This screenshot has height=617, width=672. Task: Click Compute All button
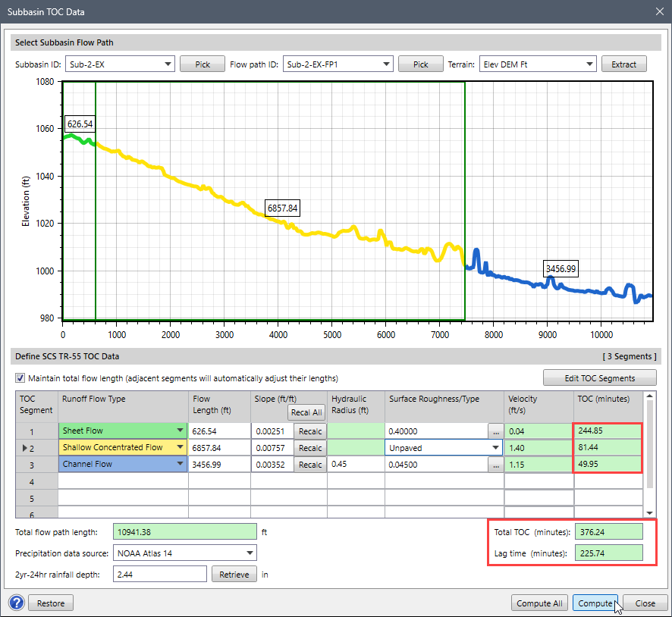[539, 603]
